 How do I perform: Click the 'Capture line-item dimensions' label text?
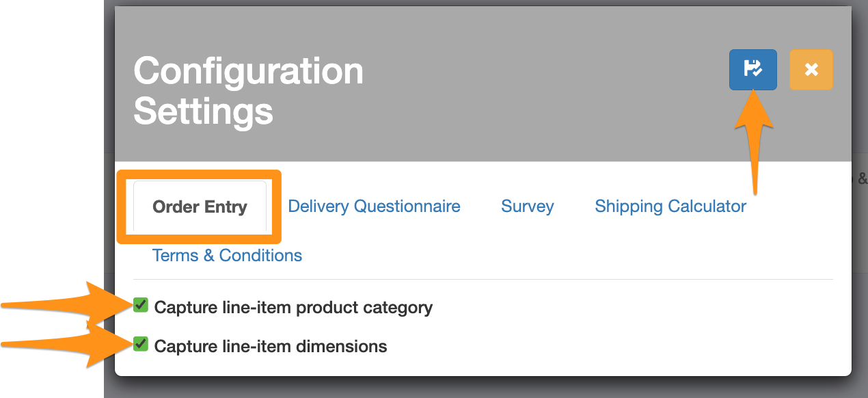click(x=271, y=347)
